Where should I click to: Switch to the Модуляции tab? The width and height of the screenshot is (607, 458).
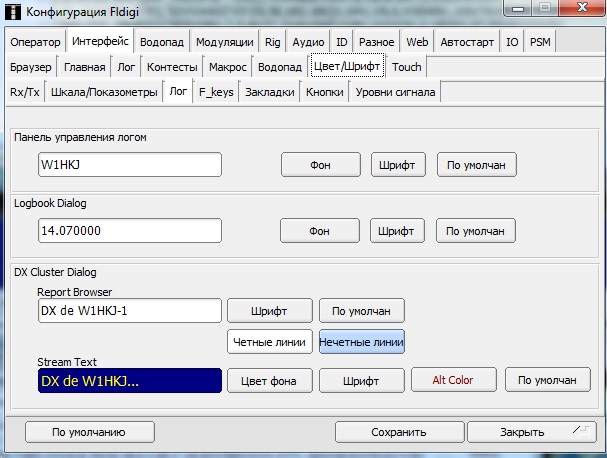tap(224, 42)
